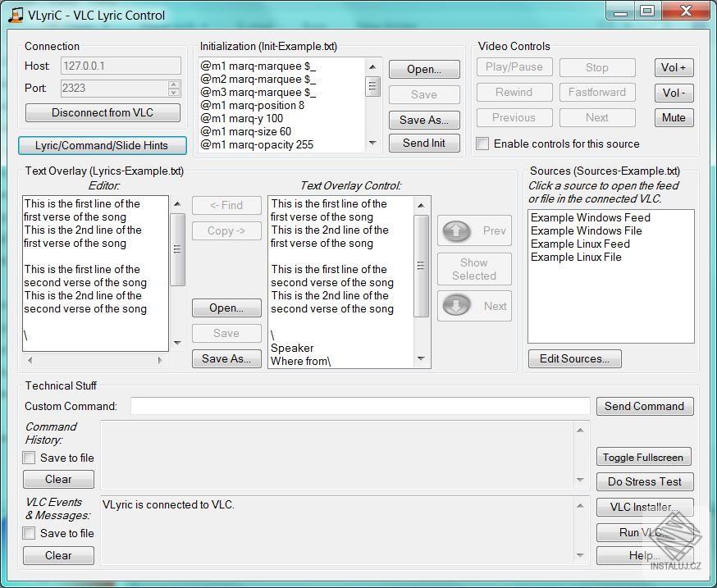Screen dimensions: 717x588
Task: Check Save to file for VLC Events
Action: tap(30, 533)
